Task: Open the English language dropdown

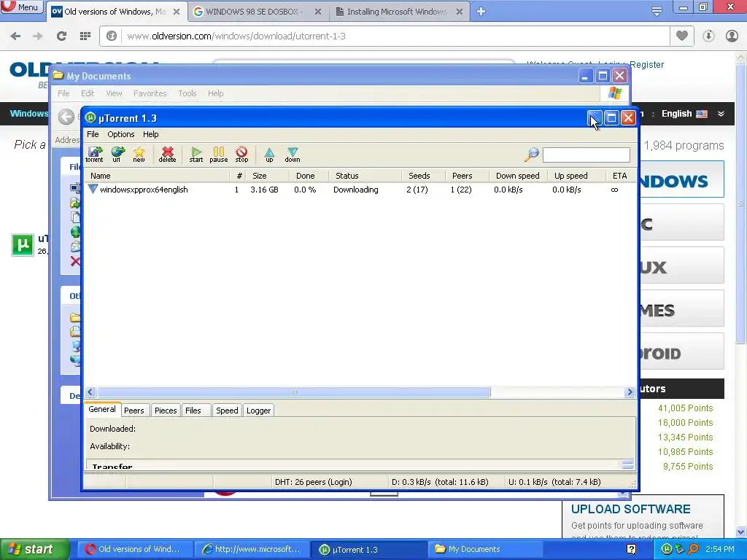Action: coord(693,114)
